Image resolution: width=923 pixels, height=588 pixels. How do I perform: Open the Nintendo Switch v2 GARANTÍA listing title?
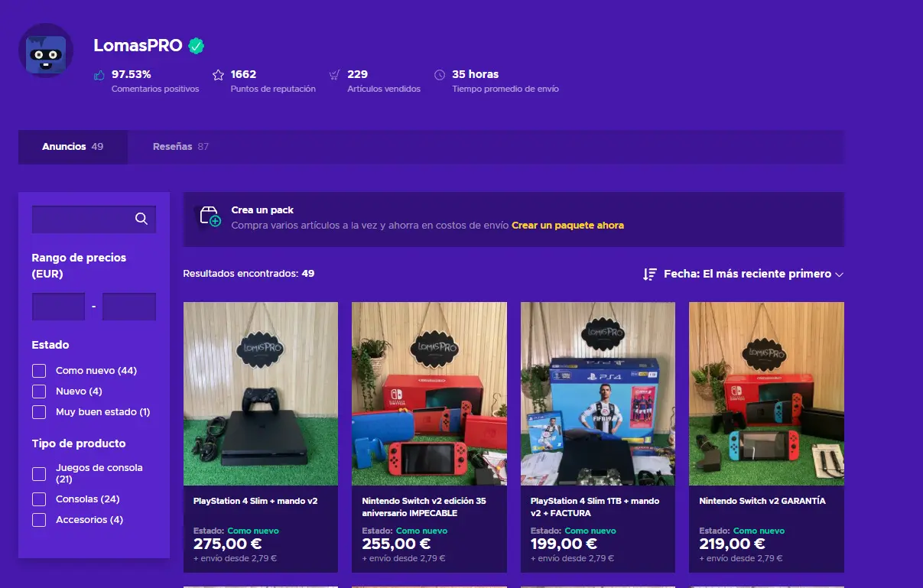[762, 501]
